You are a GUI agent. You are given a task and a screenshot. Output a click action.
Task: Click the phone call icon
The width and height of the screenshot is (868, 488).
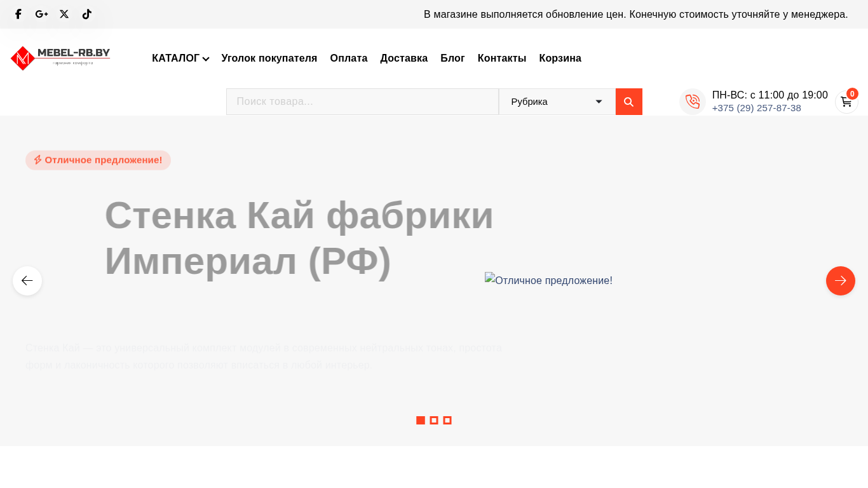pyautogui.click(x=693, y=102)
